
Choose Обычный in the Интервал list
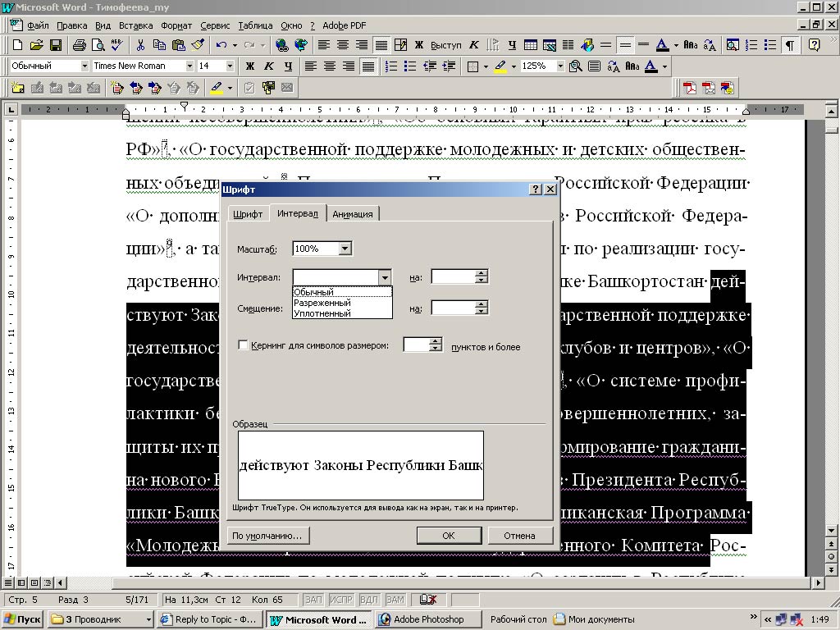342,292
